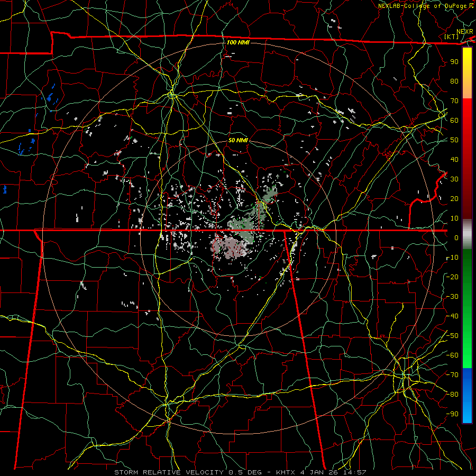This screenshot has height=476, width=476.
Task: Click the "NEXR" label above color scale
Action: coord(465,32)
